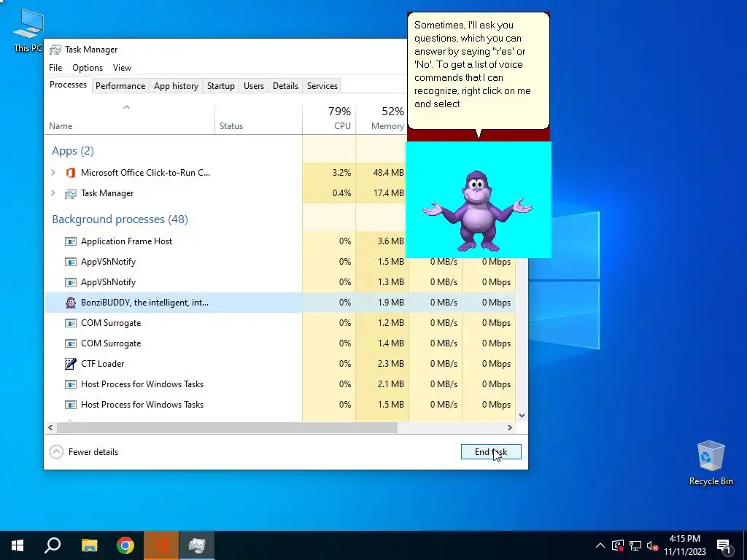Collapse with the Fewer details arrow
This screenshot has width=747, height=560.
coord(56,452)
